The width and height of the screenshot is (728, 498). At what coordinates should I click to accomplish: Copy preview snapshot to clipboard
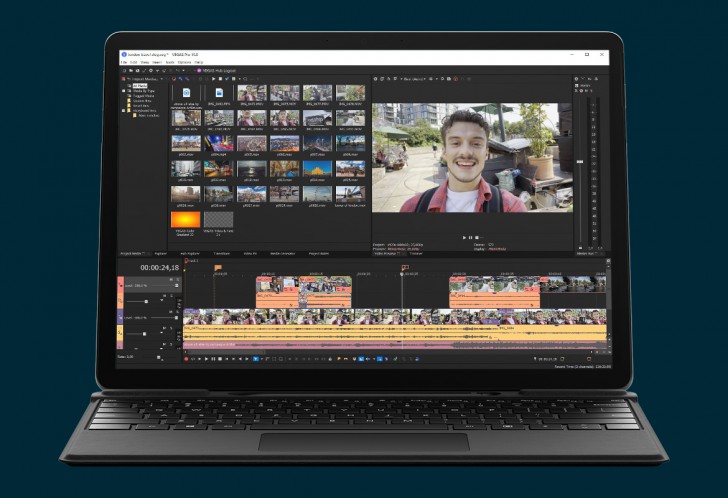(442, 79)
